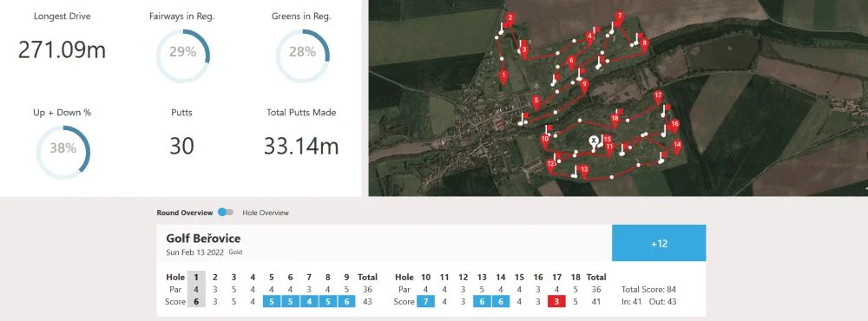Select Round Overview label
This screenshot has width=868, height=321.
coord(184,213)
